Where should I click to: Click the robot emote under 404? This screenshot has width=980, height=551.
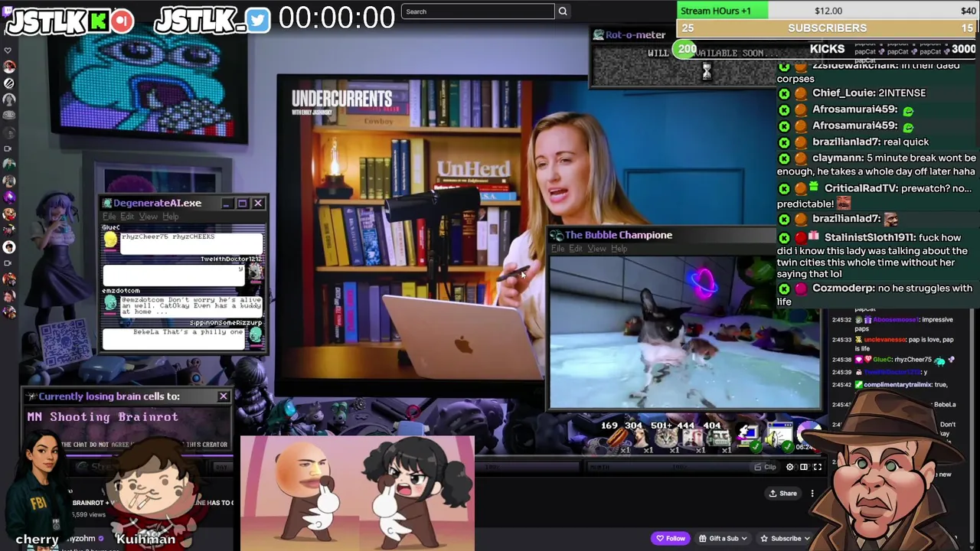[718, 439]
